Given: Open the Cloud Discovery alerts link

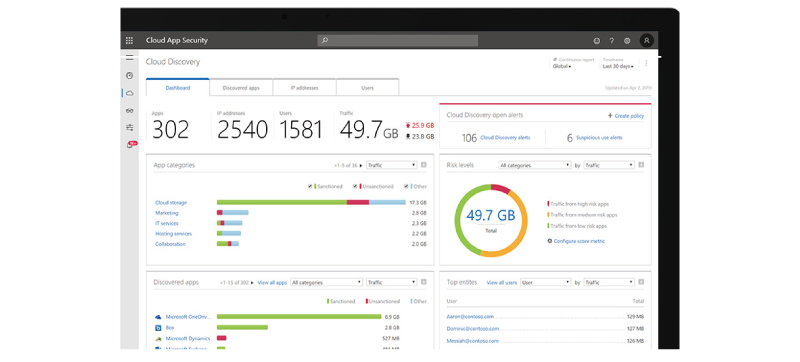Looking at the screenshot, I should click(505, 137).
